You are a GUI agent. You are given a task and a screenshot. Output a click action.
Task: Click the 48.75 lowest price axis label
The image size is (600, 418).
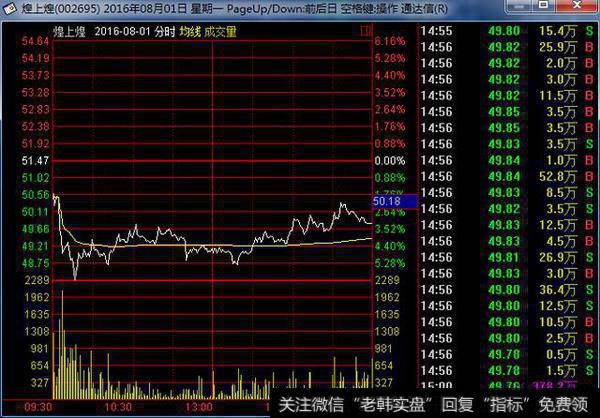36,263
